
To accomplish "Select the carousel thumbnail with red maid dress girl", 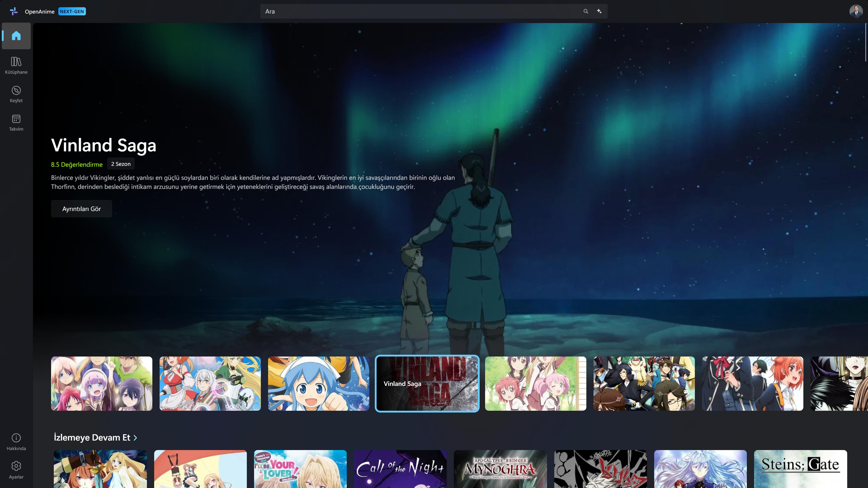I will [210, 384].
